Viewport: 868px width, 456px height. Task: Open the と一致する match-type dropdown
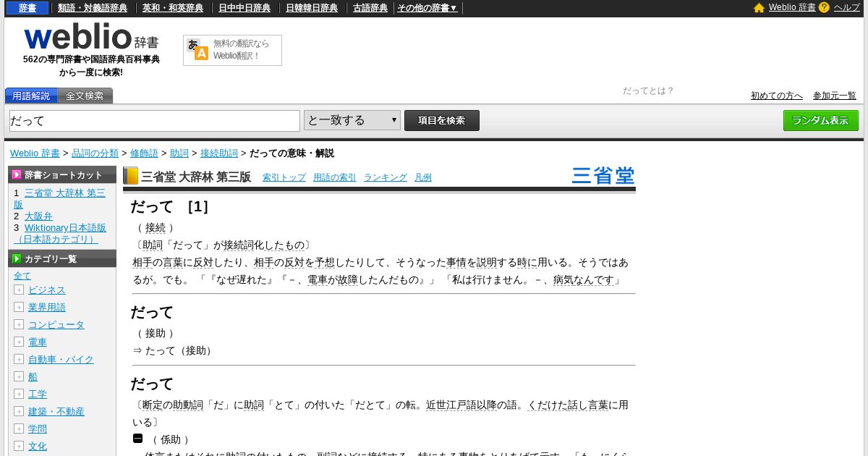click(x=352, y=120)
